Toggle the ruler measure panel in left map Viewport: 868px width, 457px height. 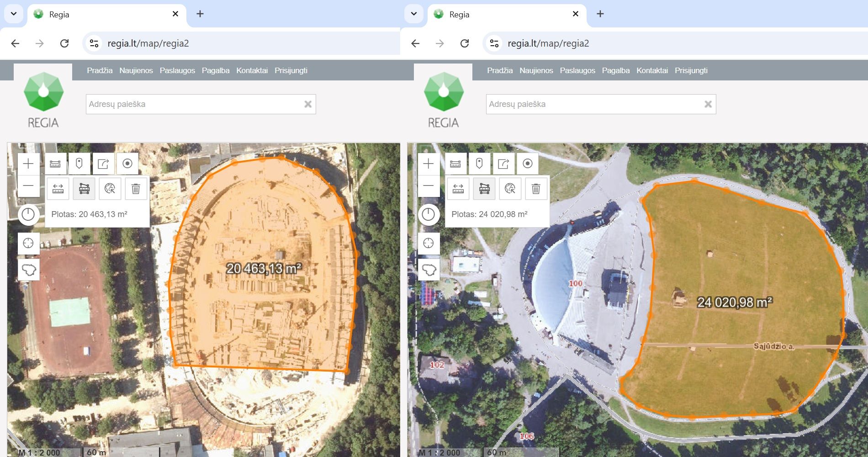55,164
